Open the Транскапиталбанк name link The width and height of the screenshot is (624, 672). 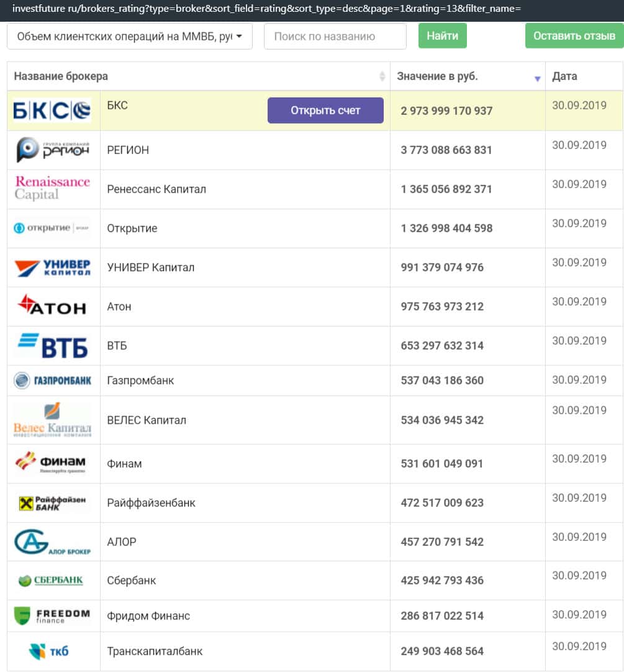click(155, 652)
